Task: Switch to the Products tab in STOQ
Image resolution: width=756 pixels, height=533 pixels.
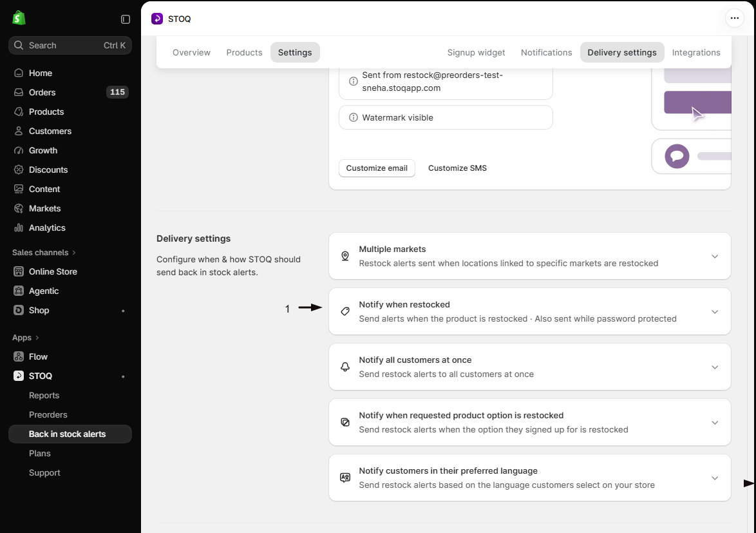Action: pos(245,52)
